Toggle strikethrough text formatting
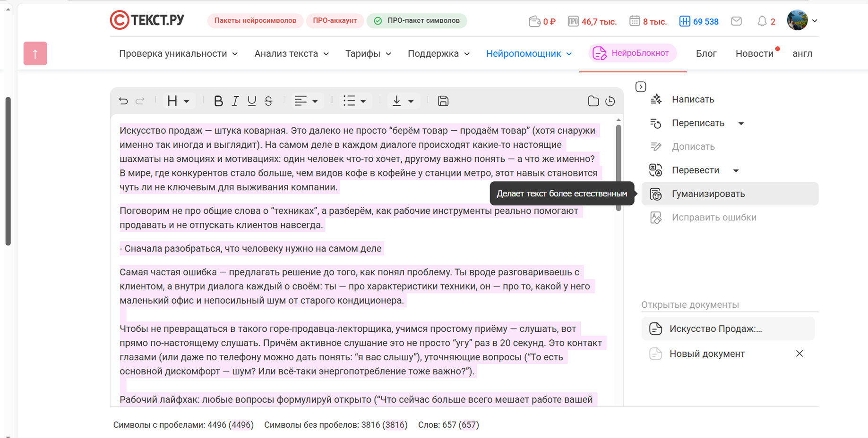868x438 pixels. [x=268, y=101]
